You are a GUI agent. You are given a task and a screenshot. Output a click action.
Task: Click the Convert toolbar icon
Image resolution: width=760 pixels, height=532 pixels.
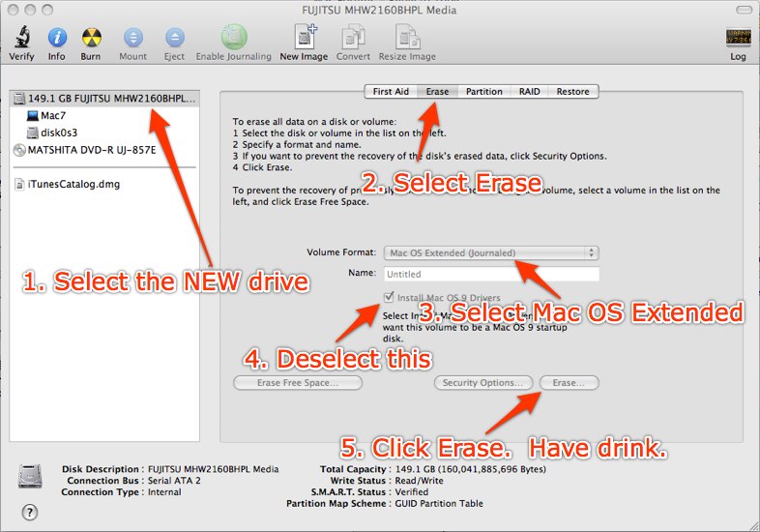coord(353,38)
